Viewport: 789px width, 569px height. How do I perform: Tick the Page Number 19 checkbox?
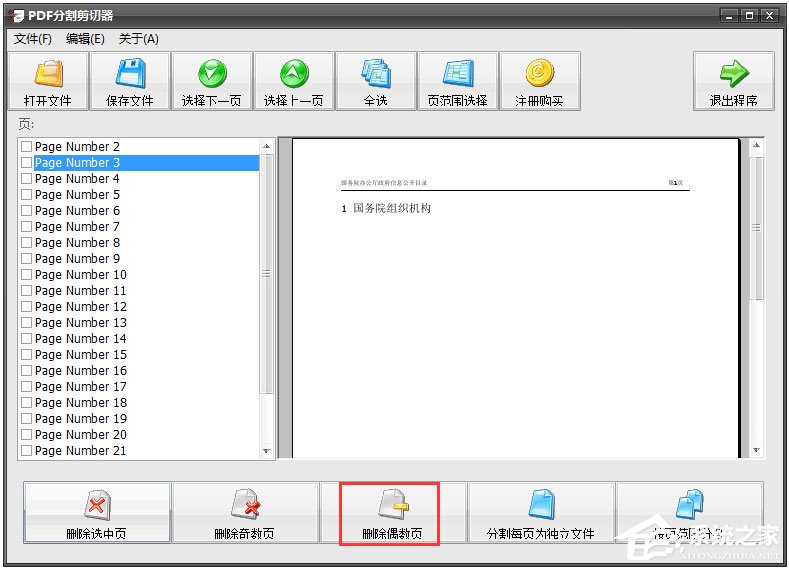(26, 419)
